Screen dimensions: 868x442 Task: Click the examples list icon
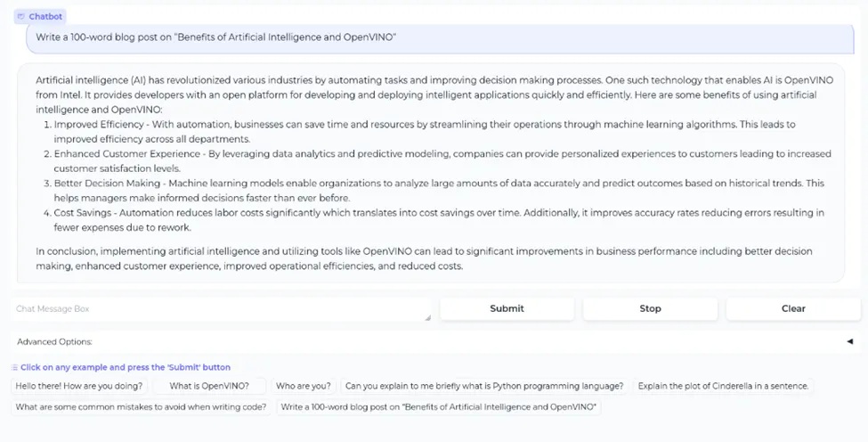pos(15,367)
